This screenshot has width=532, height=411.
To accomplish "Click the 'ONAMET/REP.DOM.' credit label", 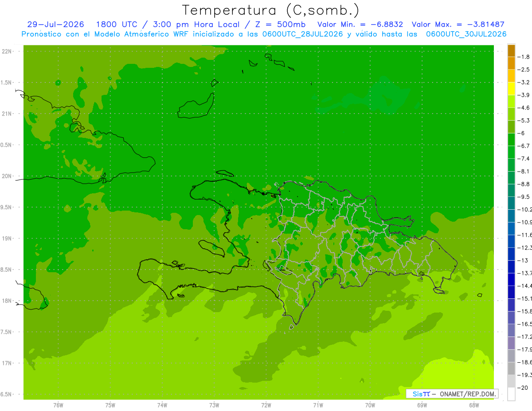I will point(468,394).
